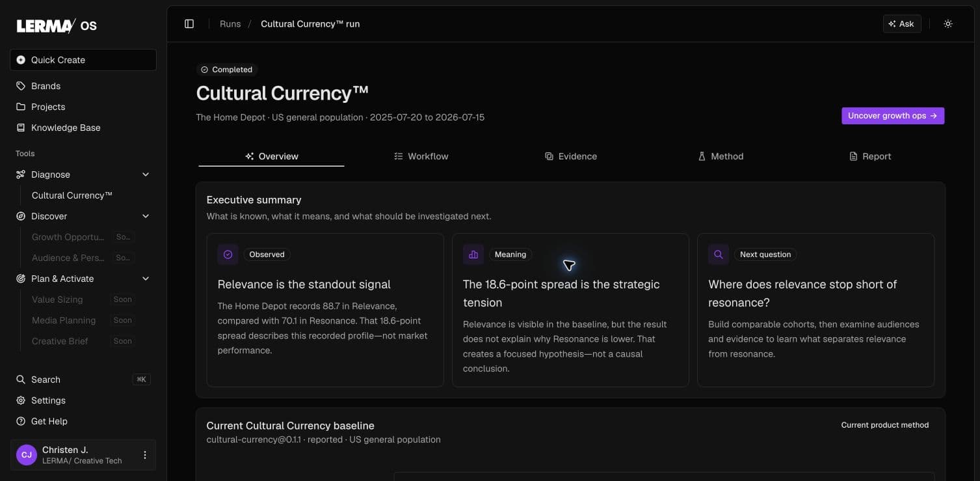This screenshot has width=980, height=481.
Task: Click the Observed card check icon
Action: coord(228,254)
